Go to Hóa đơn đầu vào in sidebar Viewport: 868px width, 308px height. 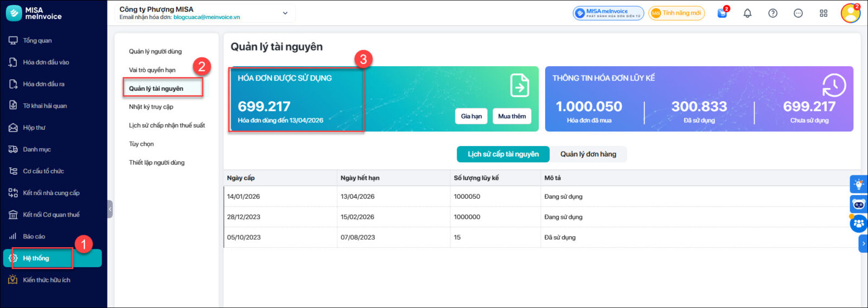point(46,62)
